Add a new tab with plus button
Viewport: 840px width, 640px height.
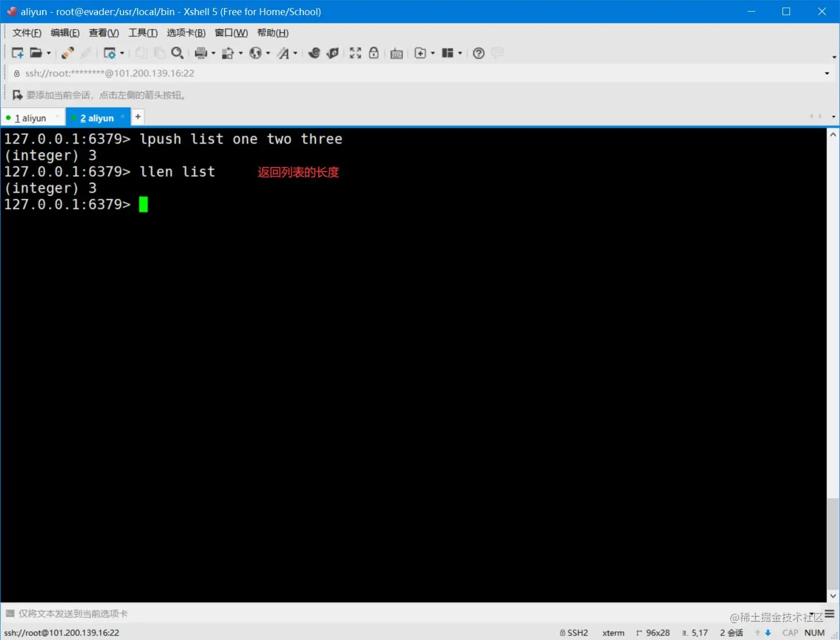[138, 117]
